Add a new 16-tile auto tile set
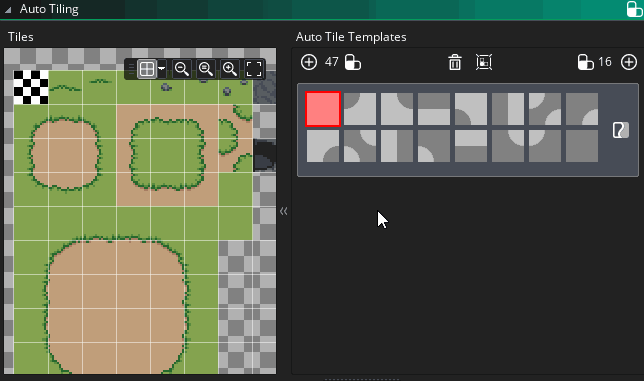Viewport: 644px width, 381px height. (629, 62)
